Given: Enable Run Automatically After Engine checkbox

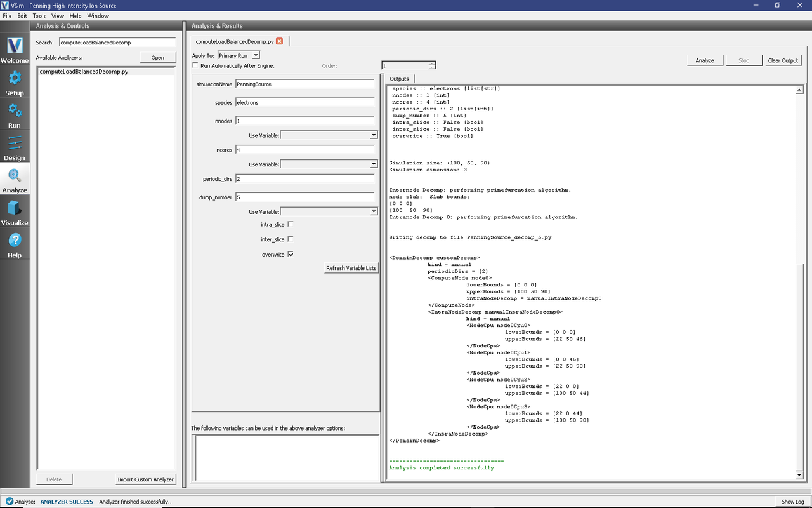Looking at the screenshot, I should [195, 65].
